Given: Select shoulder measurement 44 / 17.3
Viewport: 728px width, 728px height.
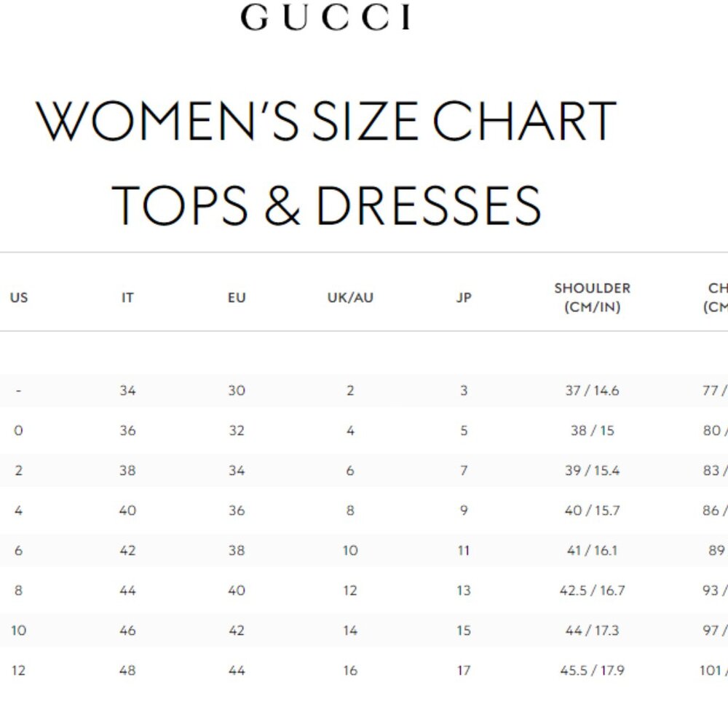Looking at the screenshot, I should coord(593,630).
